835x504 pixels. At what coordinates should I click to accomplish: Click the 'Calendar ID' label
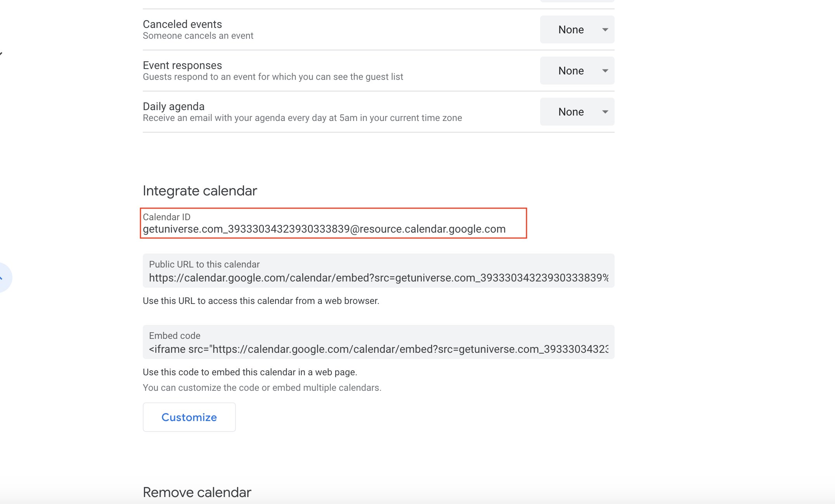166,217
